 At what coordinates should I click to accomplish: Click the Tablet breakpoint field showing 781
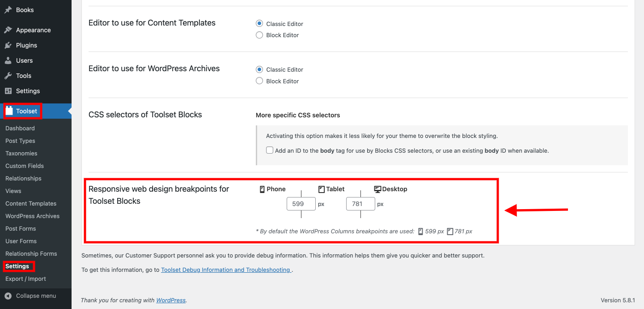coord(360,204)
